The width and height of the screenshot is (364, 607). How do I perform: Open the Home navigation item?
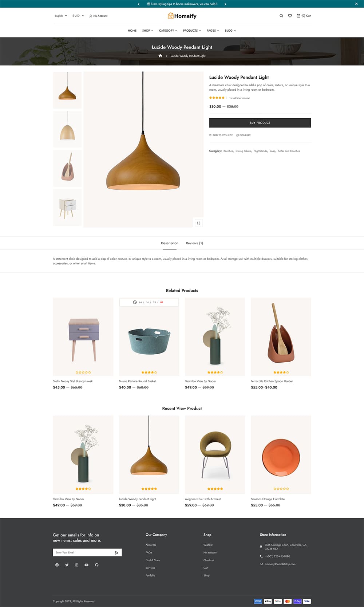pos(132,31)
